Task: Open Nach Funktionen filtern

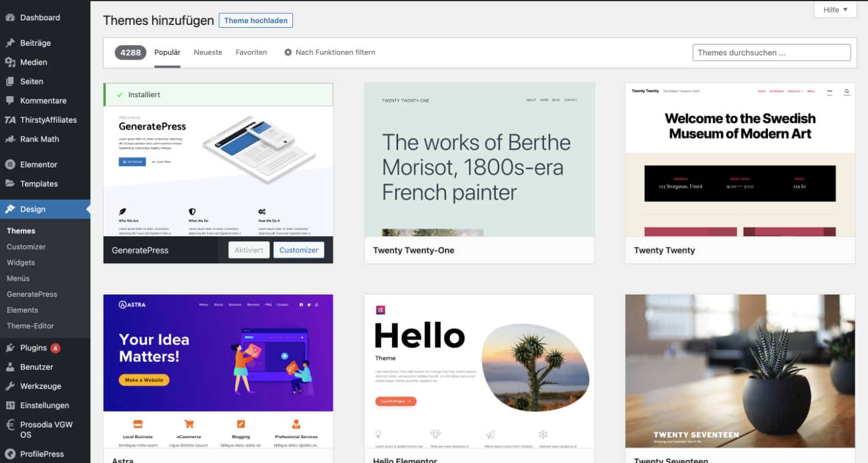Action: point(329,52)
